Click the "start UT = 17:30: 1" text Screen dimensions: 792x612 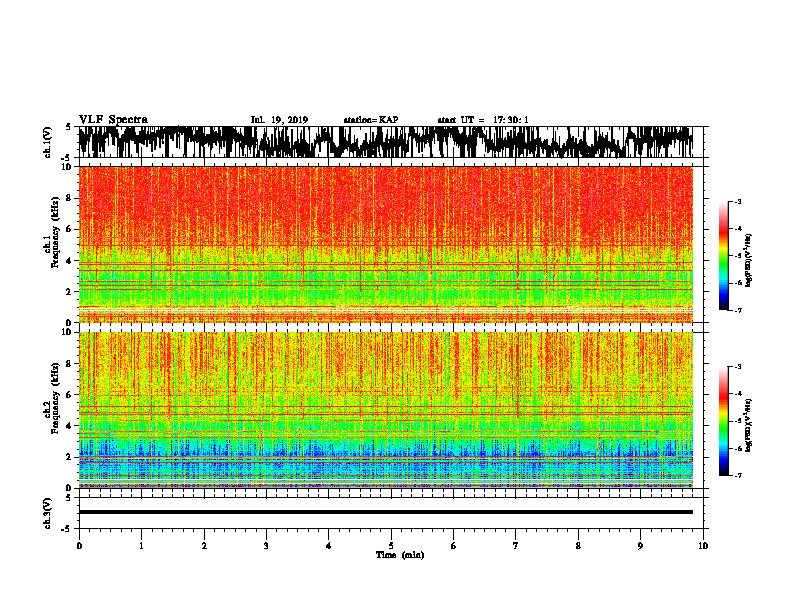pos(483,120)
